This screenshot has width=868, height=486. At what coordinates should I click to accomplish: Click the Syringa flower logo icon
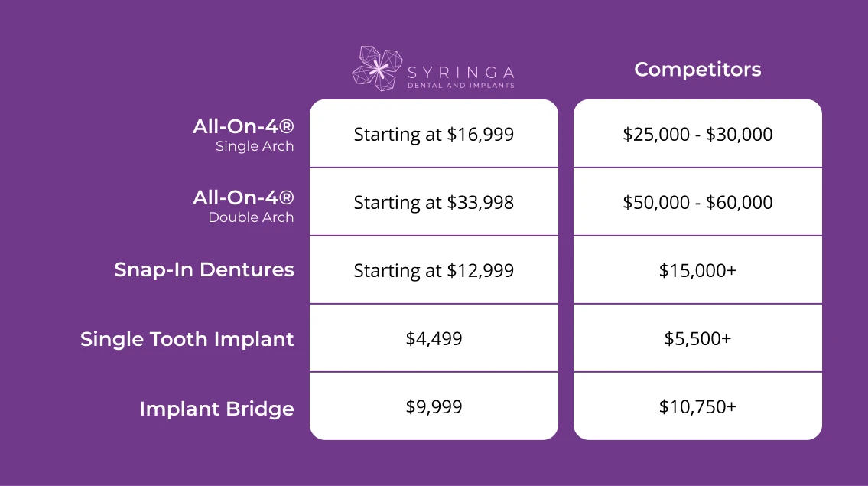click(x=377, y=69)
